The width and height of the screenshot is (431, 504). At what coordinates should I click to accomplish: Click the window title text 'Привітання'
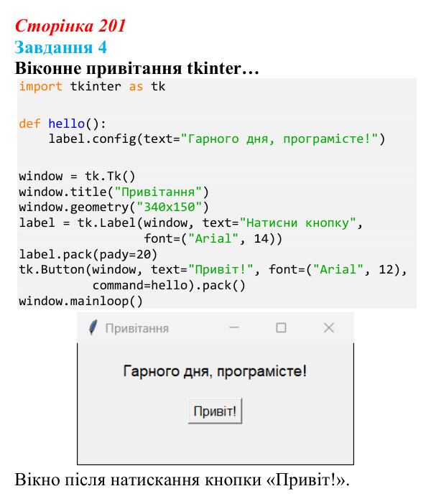(x=137, y=328)
